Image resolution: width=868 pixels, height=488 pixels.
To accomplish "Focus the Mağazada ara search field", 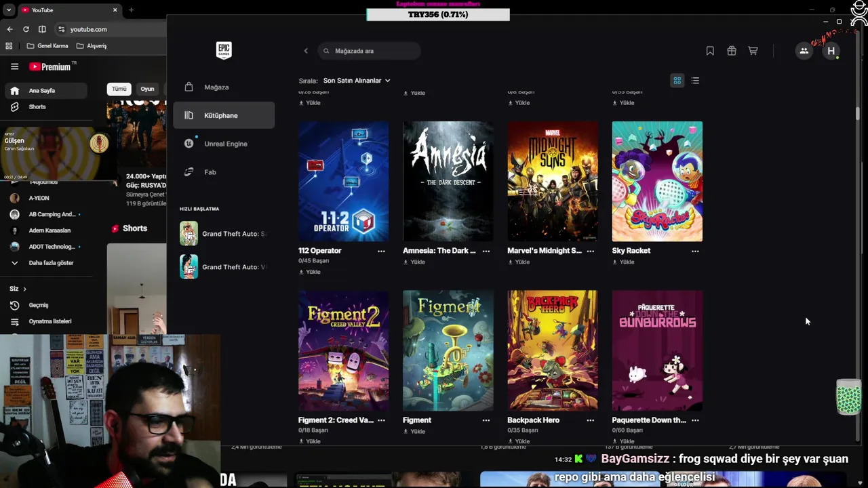I will click(x=369, y=51).
